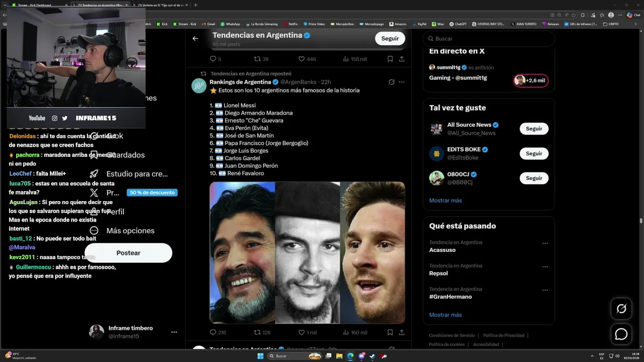Open the #GranHermano trend
Image resolution: width=644 pixels, height=362 pixels.
(450, 297)
